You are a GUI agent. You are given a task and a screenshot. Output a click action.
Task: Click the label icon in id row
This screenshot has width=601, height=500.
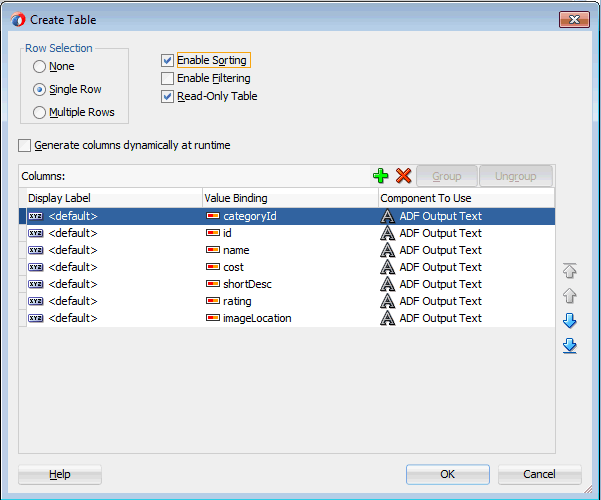point(36,233)
